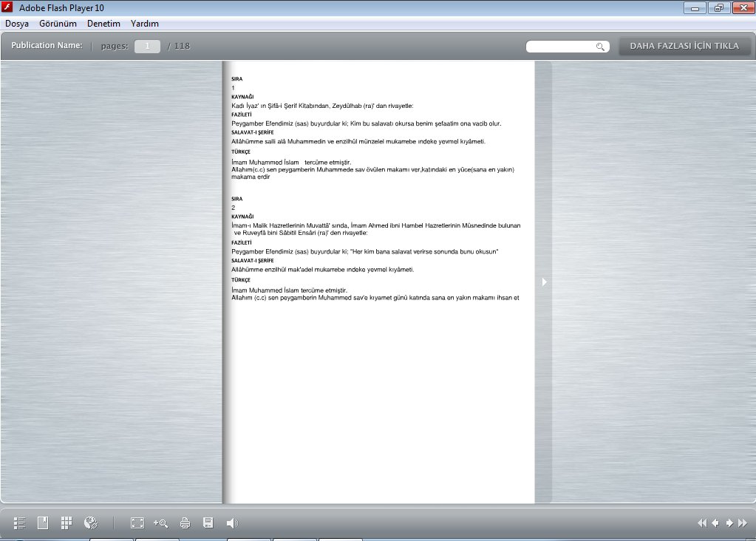Viewport: 756px width, 541px height.
Task: Click the bookmark page icon
Action: pos(43,523)
